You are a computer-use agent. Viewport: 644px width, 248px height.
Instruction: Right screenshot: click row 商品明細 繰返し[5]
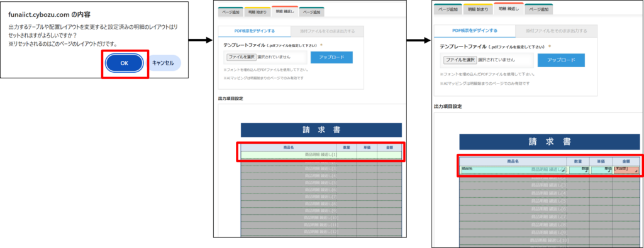(x=549, y=202)
